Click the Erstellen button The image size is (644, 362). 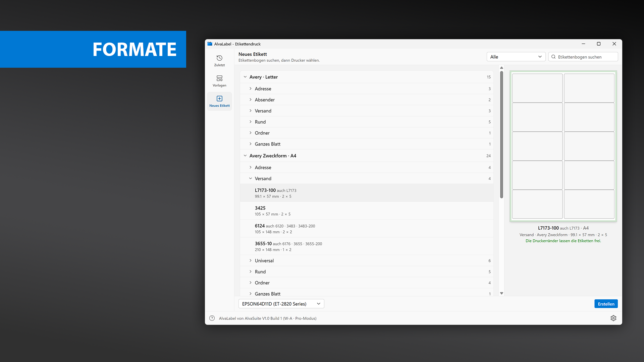[x=606, y=304]
